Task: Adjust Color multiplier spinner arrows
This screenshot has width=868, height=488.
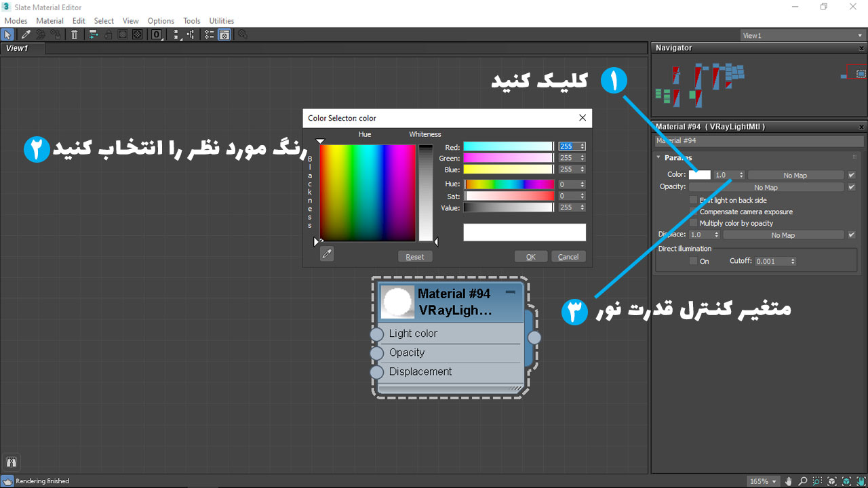Action: [x=741, y=175]
